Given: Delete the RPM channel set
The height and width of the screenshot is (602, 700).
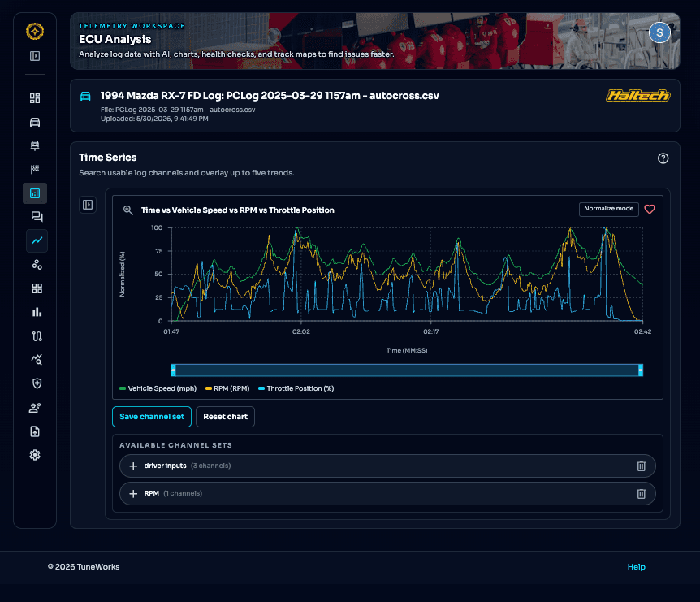Looking at the screenshot, I should pos(641,493).
